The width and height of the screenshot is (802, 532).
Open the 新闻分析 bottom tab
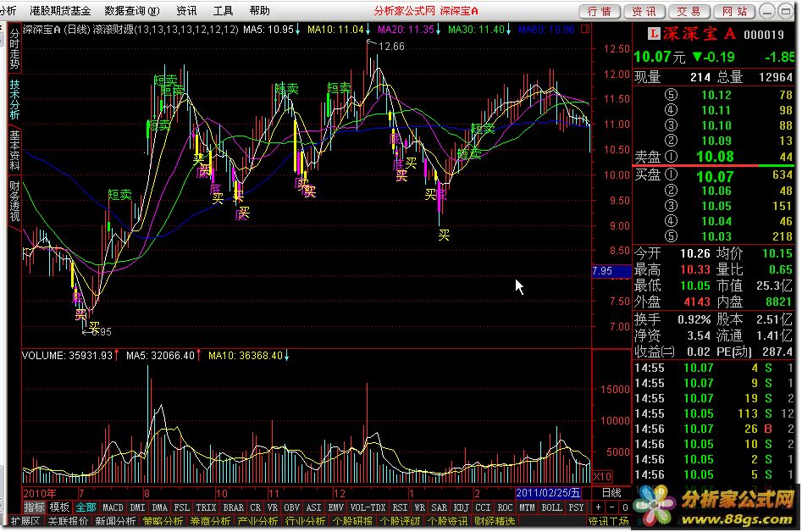(115, 521)
